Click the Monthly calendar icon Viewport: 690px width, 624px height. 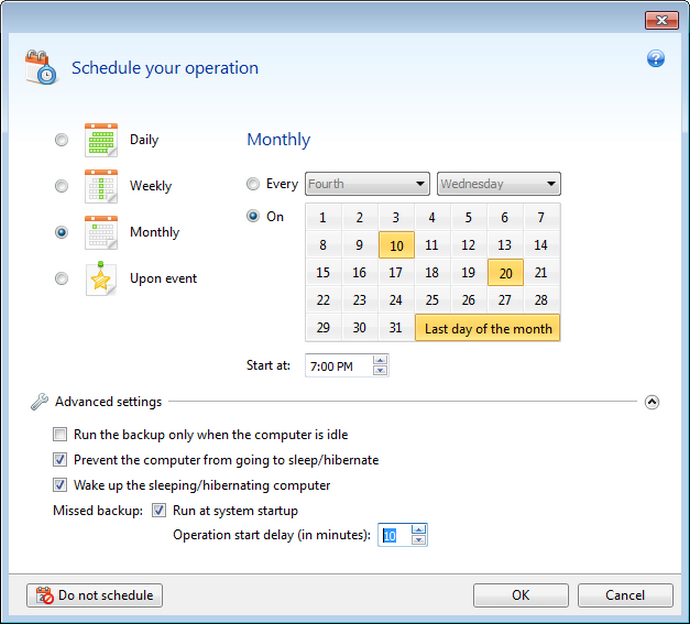(x=101, y=232)
